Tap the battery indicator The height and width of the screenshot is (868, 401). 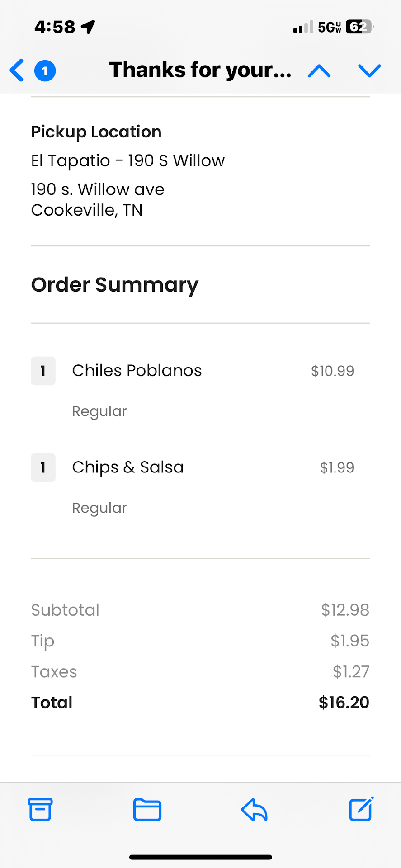359,27
